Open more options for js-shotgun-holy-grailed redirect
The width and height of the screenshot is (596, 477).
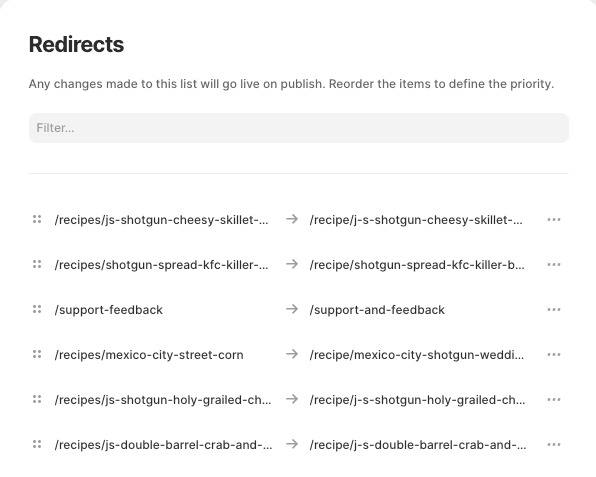click(x=554, y=399)
